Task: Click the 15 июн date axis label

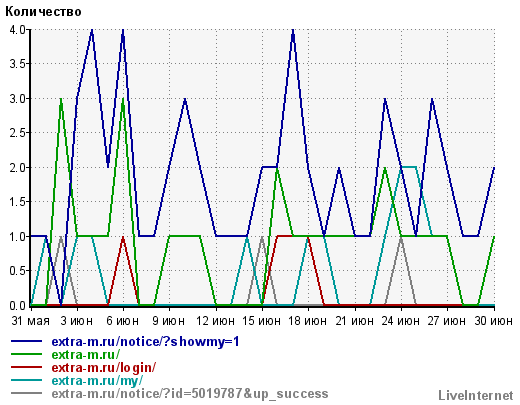Action: [261, 321]
